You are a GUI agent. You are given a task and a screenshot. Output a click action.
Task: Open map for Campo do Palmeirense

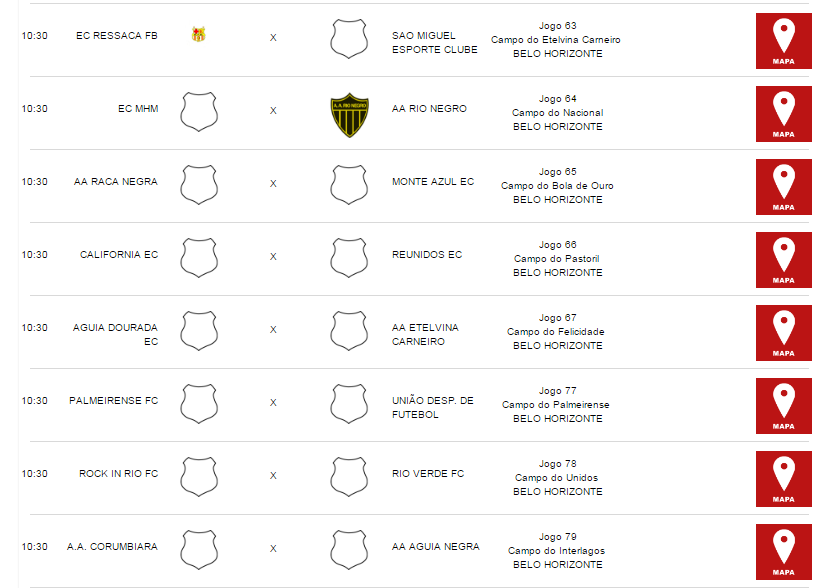(784, 406)
